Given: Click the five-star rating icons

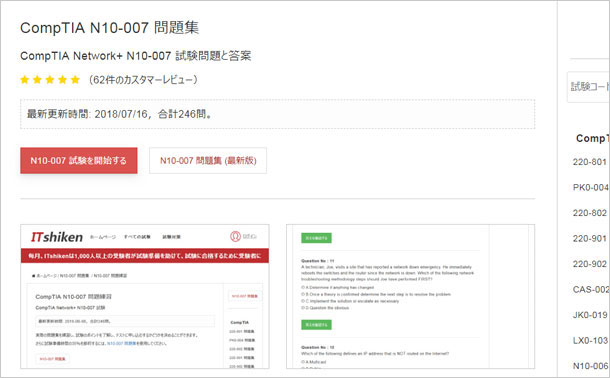Looking at the screenshot, I should point(50,80).
